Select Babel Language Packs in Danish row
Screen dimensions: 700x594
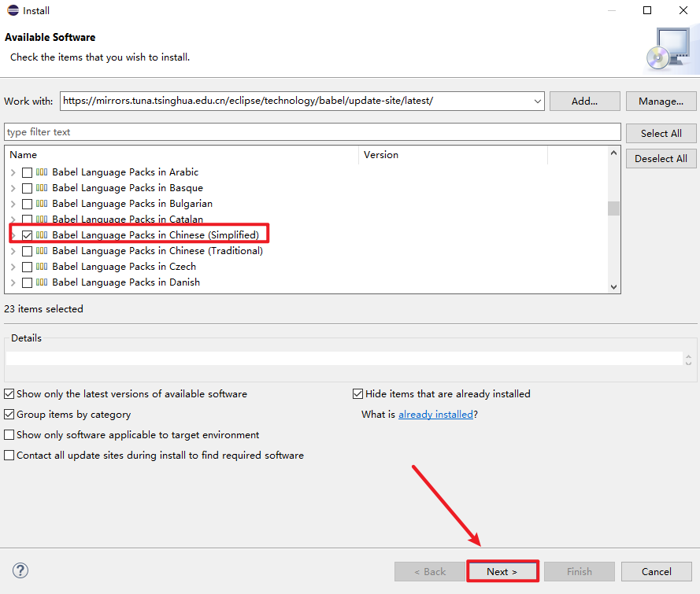[126, 282]
